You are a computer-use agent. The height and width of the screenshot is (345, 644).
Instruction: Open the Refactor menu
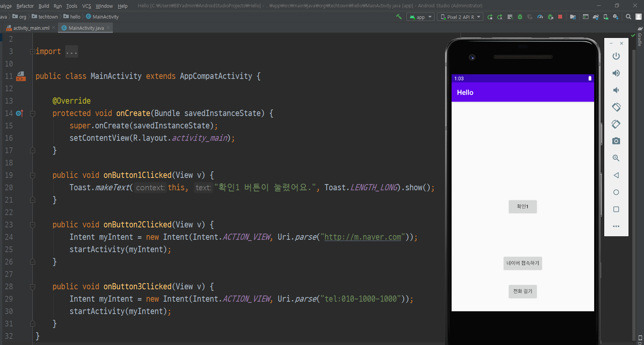pos(25,6)
